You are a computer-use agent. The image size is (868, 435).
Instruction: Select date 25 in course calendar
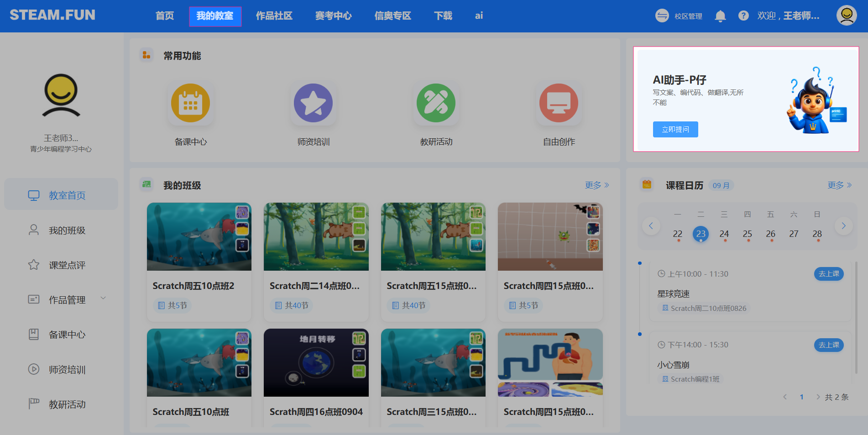(747, 234)
